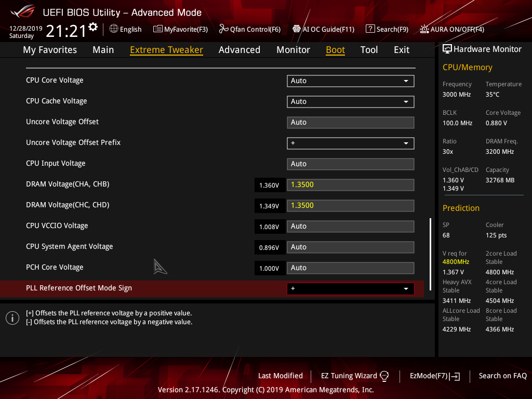Screen dimensions: 532x399
Task: Open Uncore Voltage Offset Prefix dropdown
Action: tap(351, 143)
